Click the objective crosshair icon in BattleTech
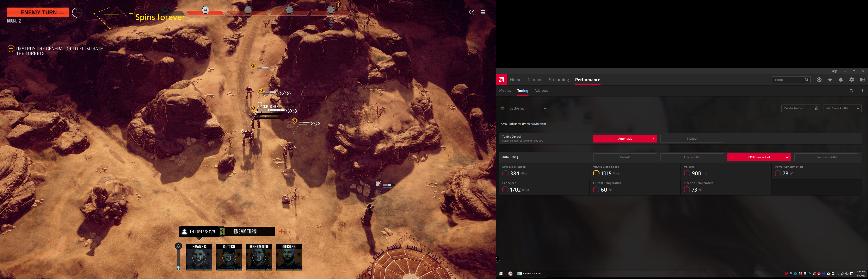 tap(11, 49)
